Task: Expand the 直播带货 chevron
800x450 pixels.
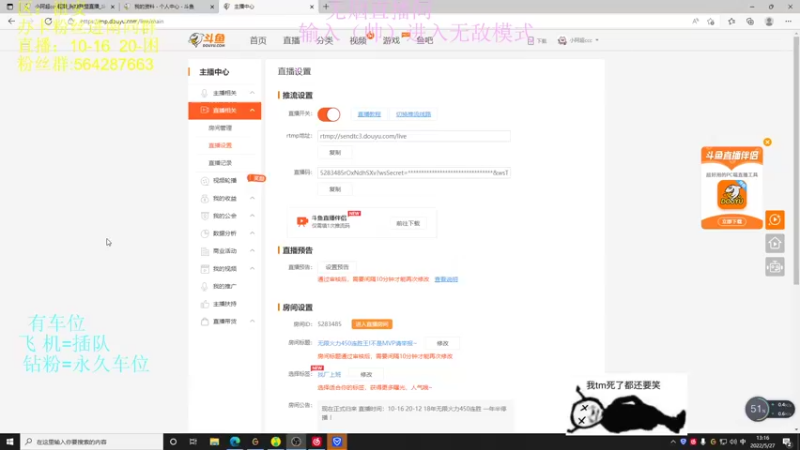Action: [252, 321]
